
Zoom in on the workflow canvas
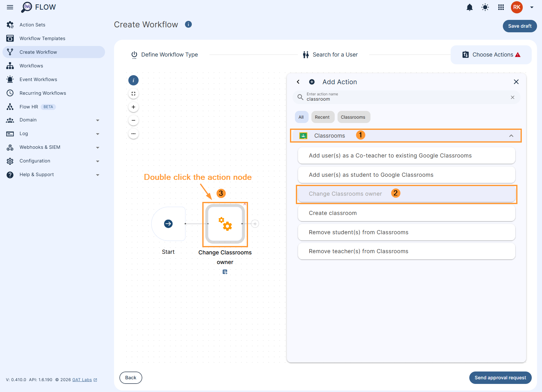tap(133, 107)
